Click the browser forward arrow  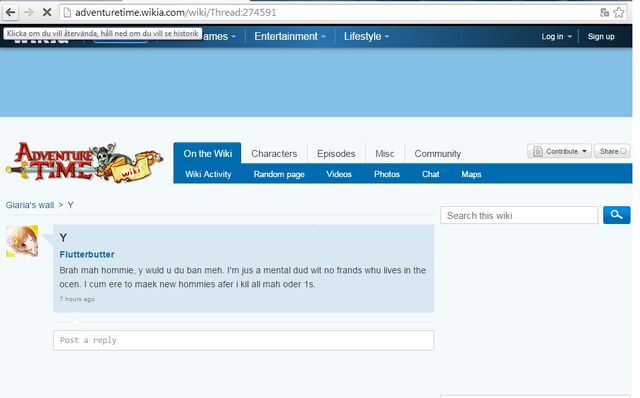click(x=29, y=12)
